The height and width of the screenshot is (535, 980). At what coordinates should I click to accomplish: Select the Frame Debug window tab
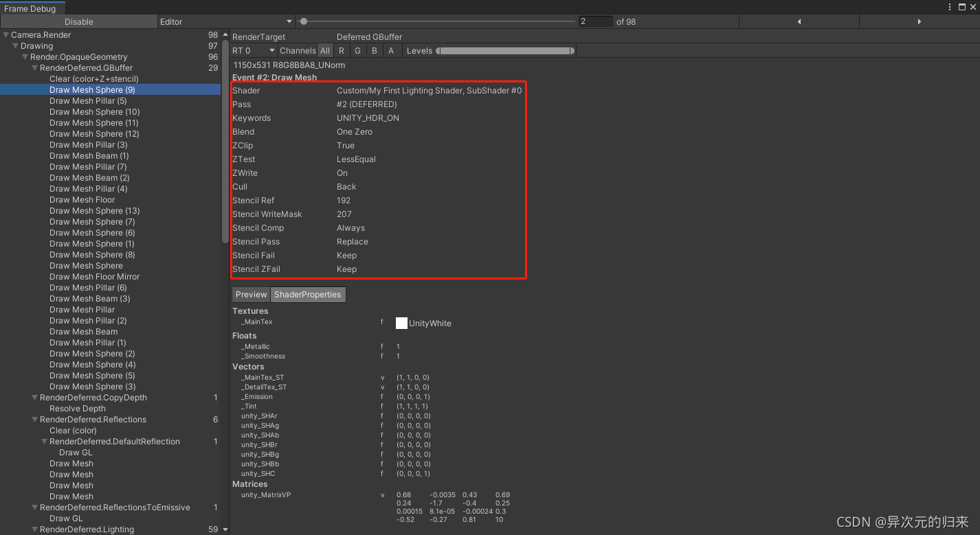(x=30, y=8)
